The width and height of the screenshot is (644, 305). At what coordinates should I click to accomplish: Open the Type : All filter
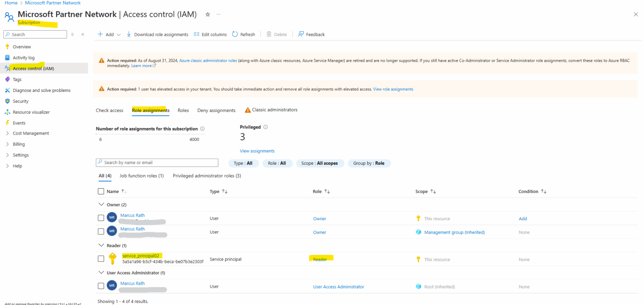pyautogui.click(x=244, y=163)
